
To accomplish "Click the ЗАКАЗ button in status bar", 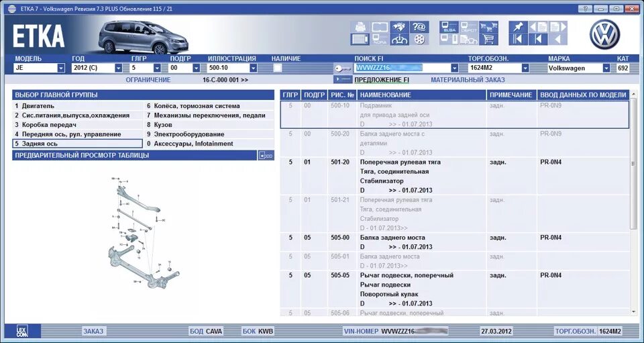I will [x=94, y=331].
